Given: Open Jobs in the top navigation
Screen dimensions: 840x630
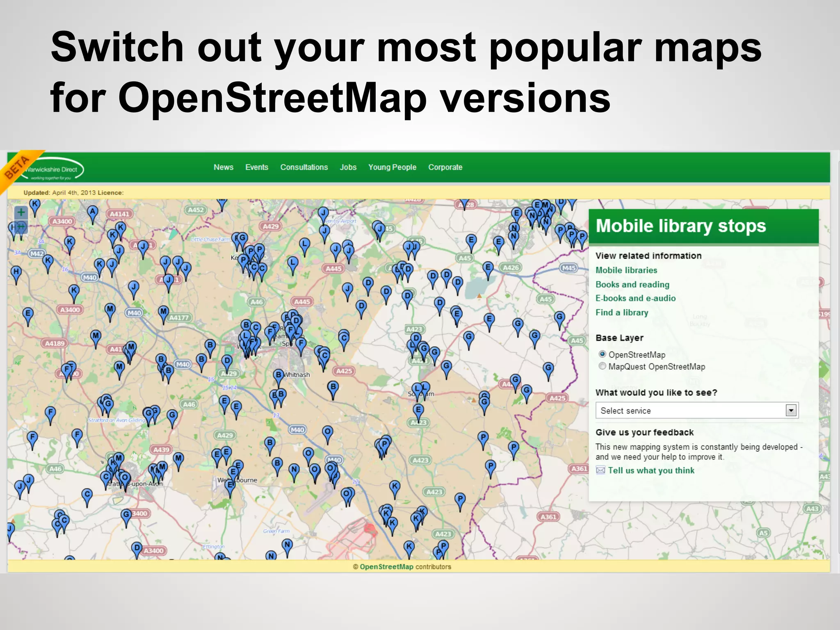Looking at the screenshot, I should 348,167.
